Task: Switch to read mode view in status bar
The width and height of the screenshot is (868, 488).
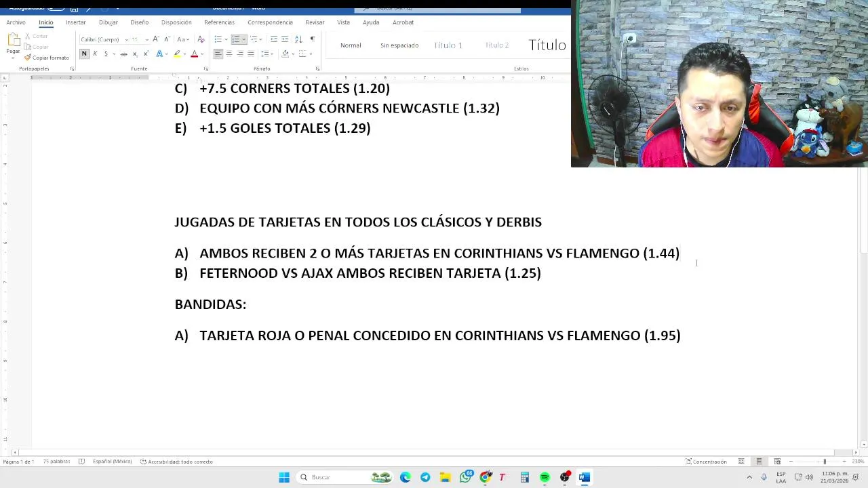Action: [741, 462]
